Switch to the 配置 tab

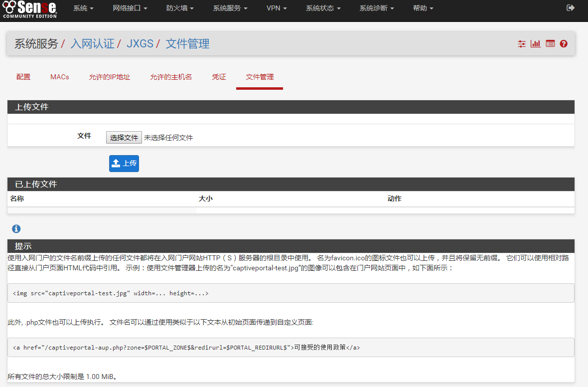[x=23, y=77]
